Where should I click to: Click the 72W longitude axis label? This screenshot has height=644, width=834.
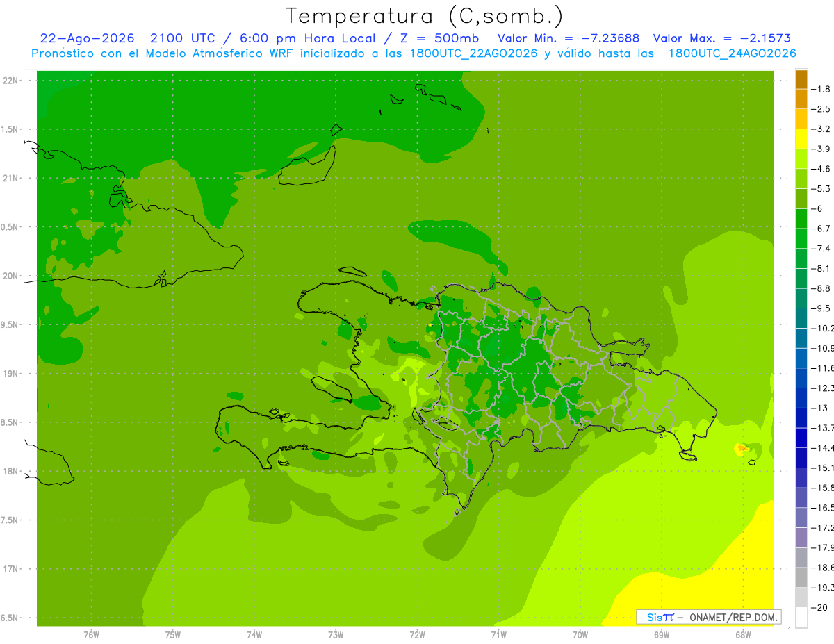click(x=417, y=635)
